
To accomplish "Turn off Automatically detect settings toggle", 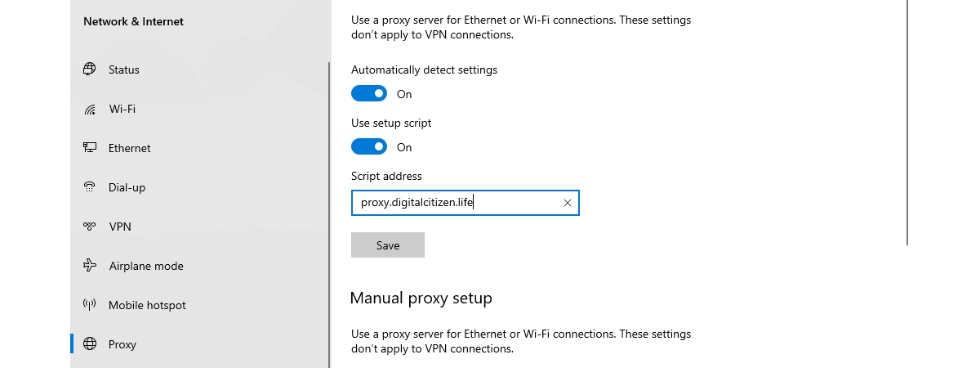I will click(369, 93).
